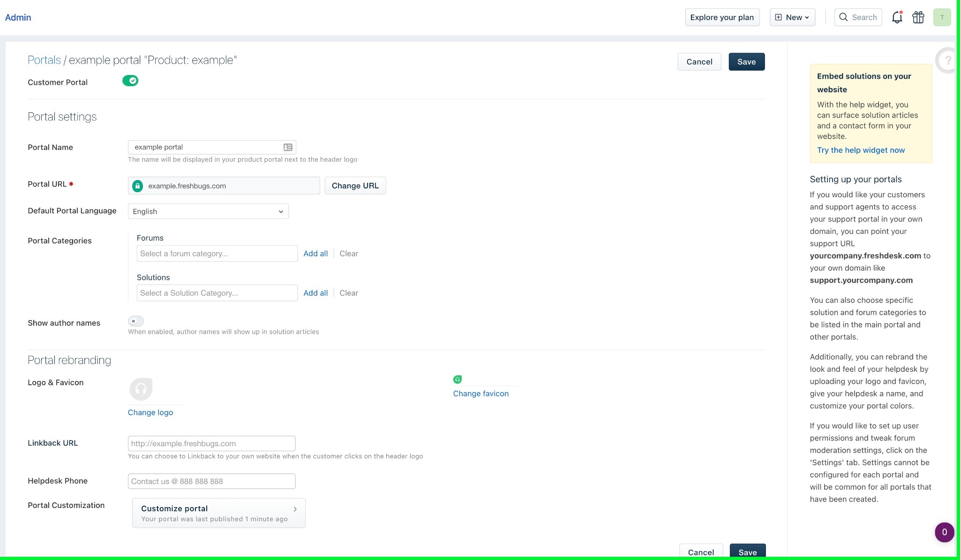Click the Change URL button
Screen dimensions: 960x560
tap(355, 186)
